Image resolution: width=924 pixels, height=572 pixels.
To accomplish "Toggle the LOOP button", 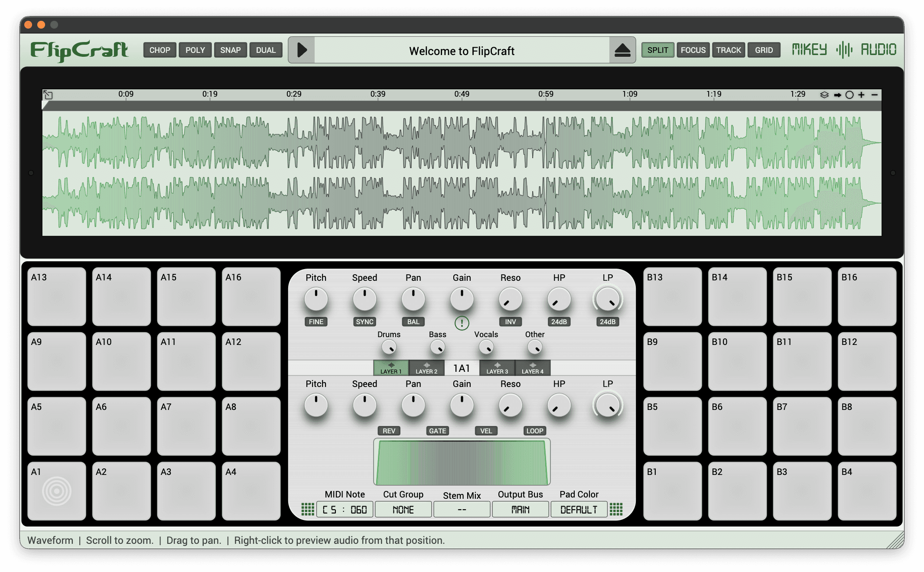I will [534, 431].
